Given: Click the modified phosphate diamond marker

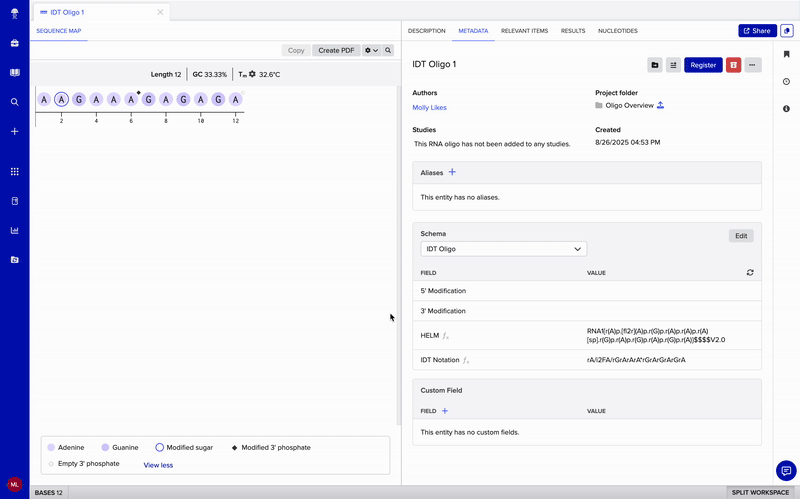Looking at the screenshot, I should [139, 93].
